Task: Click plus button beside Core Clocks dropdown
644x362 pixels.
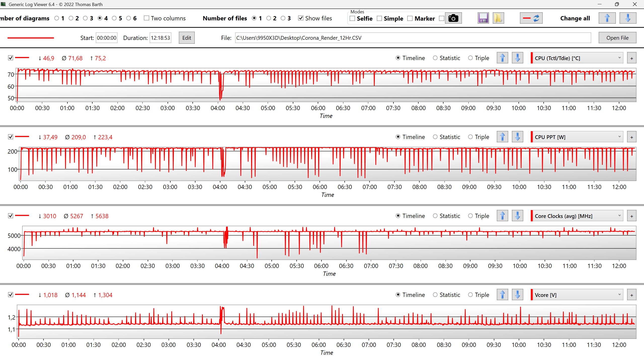Action: (632, 216)
